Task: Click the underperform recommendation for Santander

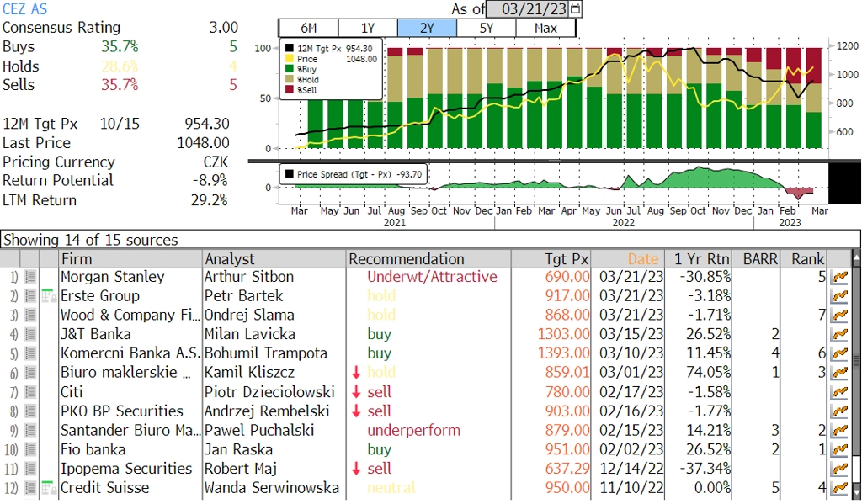Action: (413, 430)
